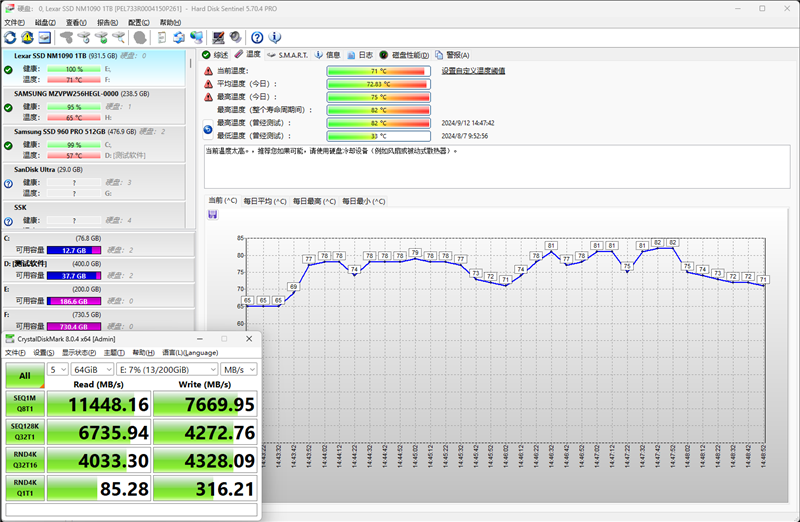Click the disk list vertical scrollbar
Image resolution: width=800 pixels, height=522 pixels.
click(x=190, y=139)
